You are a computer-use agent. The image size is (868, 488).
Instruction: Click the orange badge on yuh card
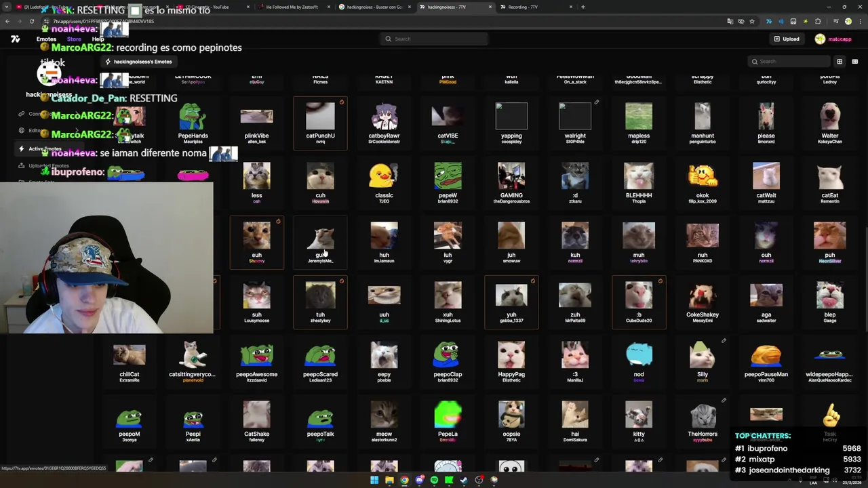pyautogui.click(x=533, y=281)
